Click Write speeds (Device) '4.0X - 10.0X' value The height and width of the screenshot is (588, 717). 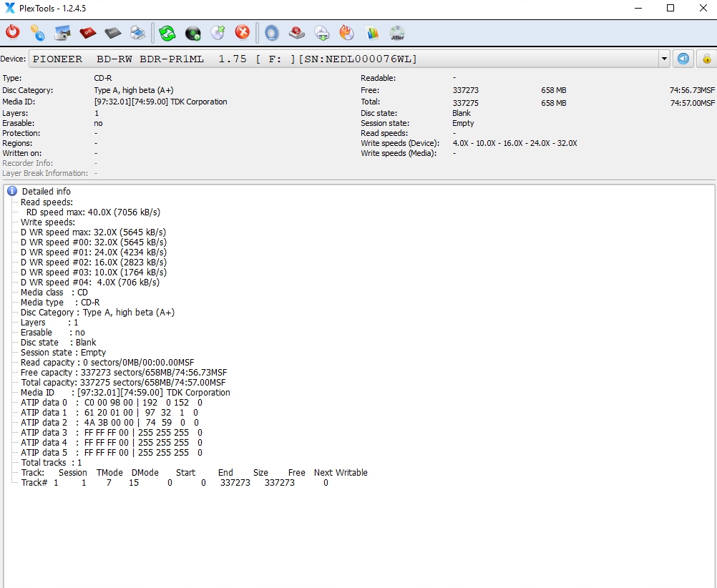tap(514, 144)
